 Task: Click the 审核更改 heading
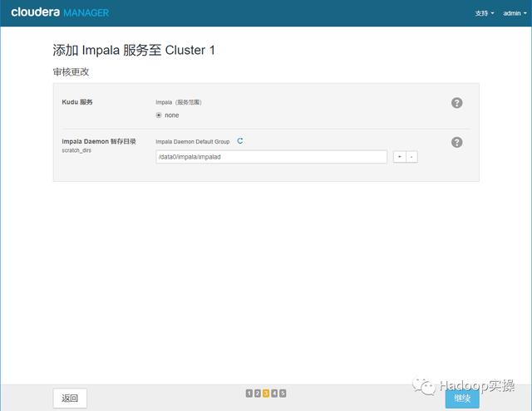(71, 72)
